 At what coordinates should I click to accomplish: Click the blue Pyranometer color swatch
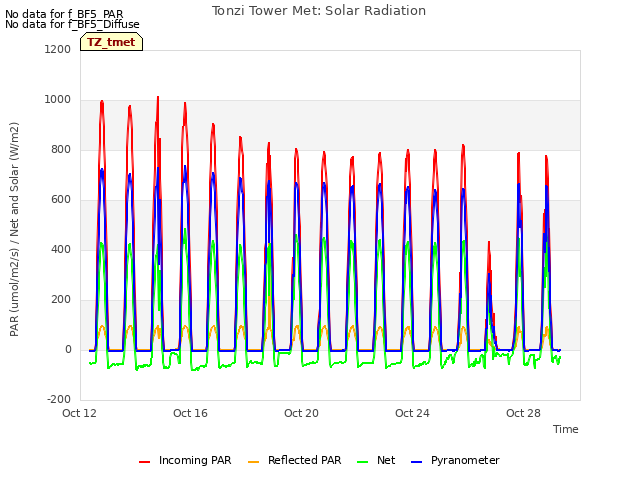tap(416, 462)
